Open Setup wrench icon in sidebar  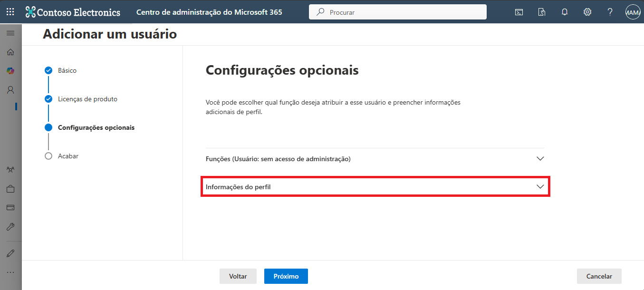10,227
